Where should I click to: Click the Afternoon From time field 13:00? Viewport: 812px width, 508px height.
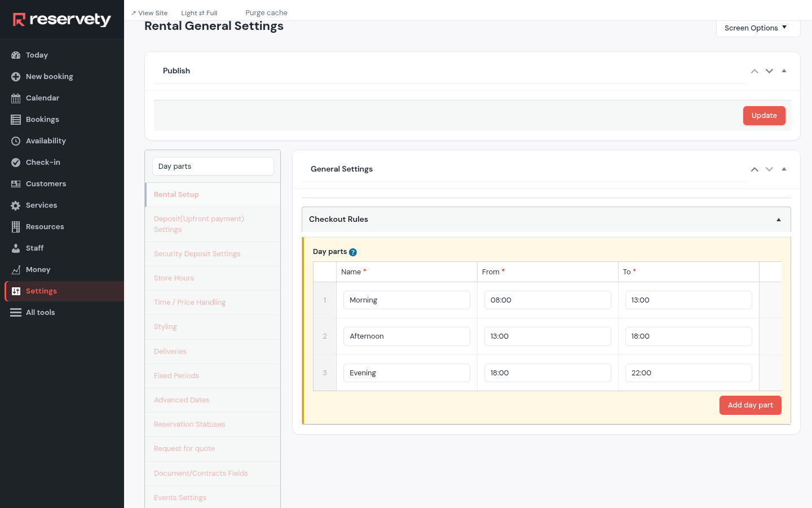click(548, 336)
